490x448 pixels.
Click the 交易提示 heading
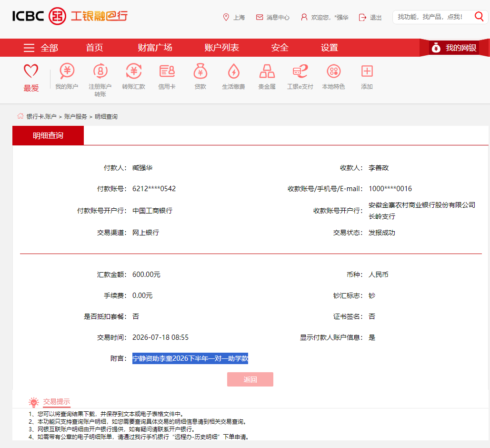coord(57,401)
